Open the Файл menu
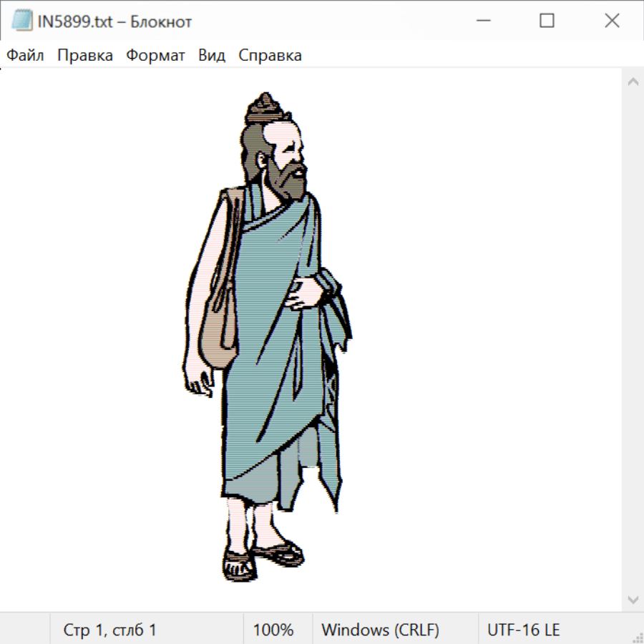This screenshot has width=644, height=644. [x=25, y=56]
